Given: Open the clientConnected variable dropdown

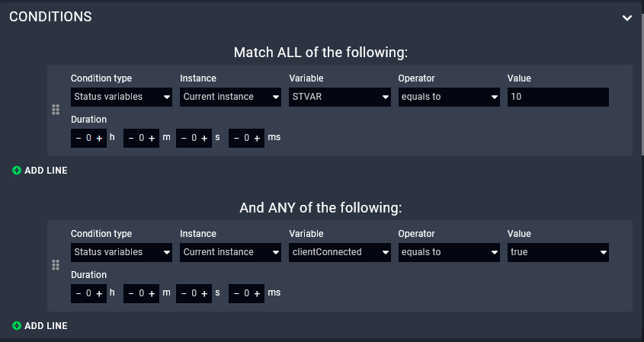Looking at the screenshot, I should tap(341, 252).
